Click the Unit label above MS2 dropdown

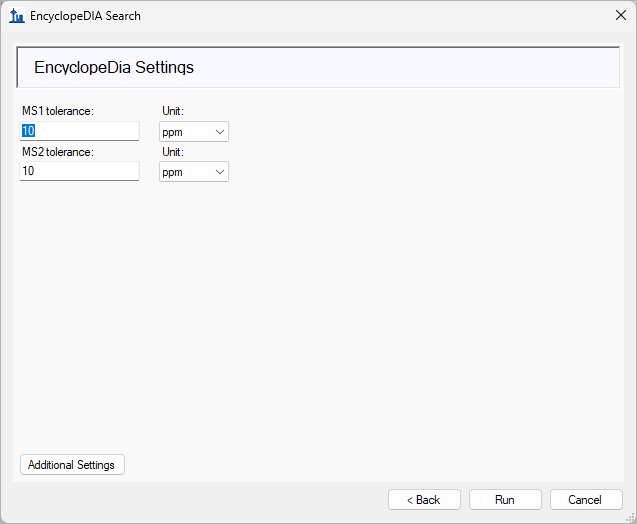tap(173, 152)
